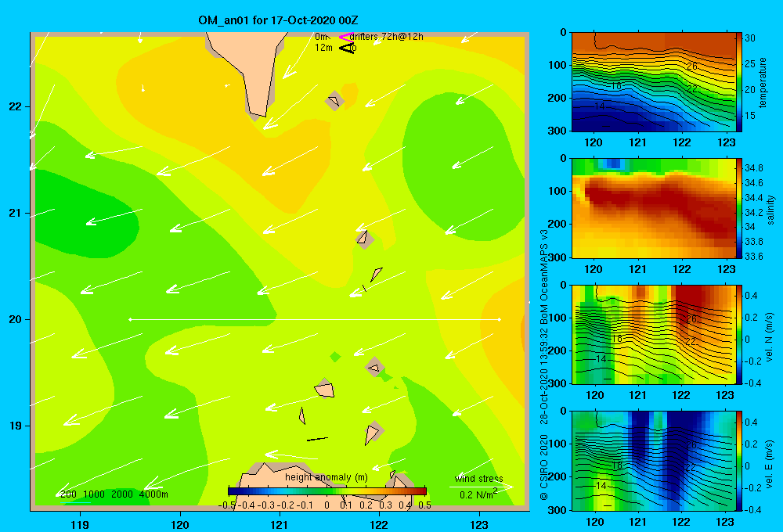Click the 'height anomaly (m)' label
The width and height of the screenshot is (783, 532).
tap(326, 477)
